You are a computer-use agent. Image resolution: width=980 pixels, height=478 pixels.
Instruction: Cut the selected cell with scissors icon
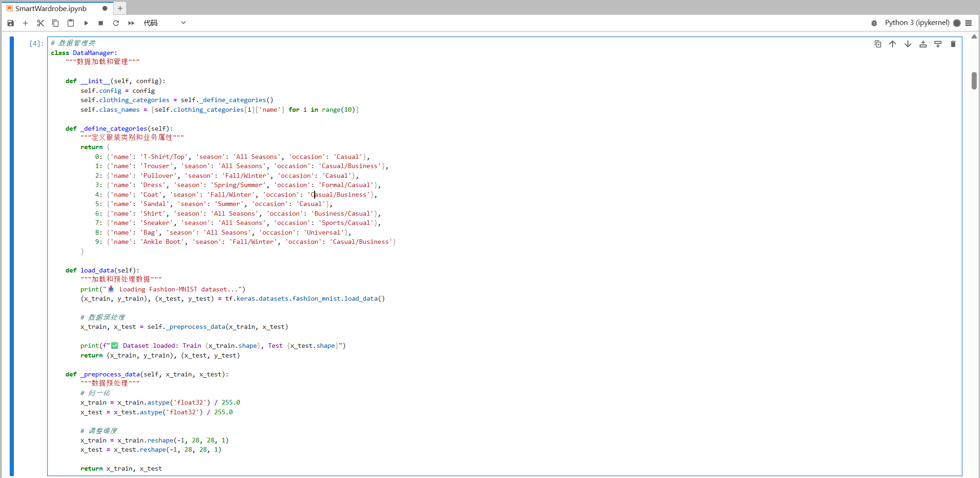point(41,23)
